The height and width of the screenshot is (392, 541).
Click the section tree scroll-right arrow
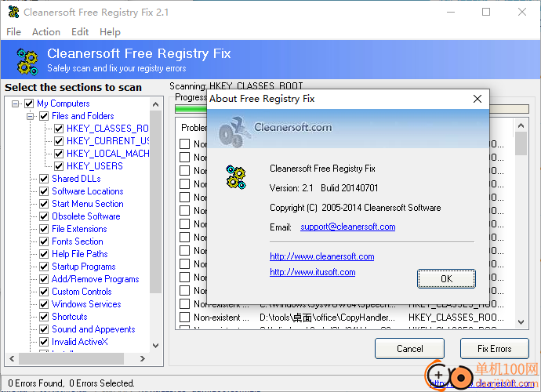coord(143,358)
